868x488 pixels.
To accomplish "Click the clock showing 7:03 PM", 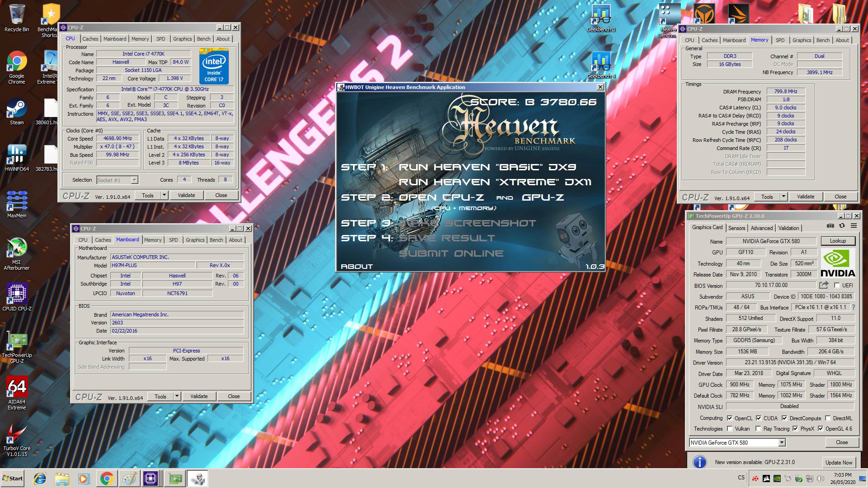I will [x=842, y=475].
